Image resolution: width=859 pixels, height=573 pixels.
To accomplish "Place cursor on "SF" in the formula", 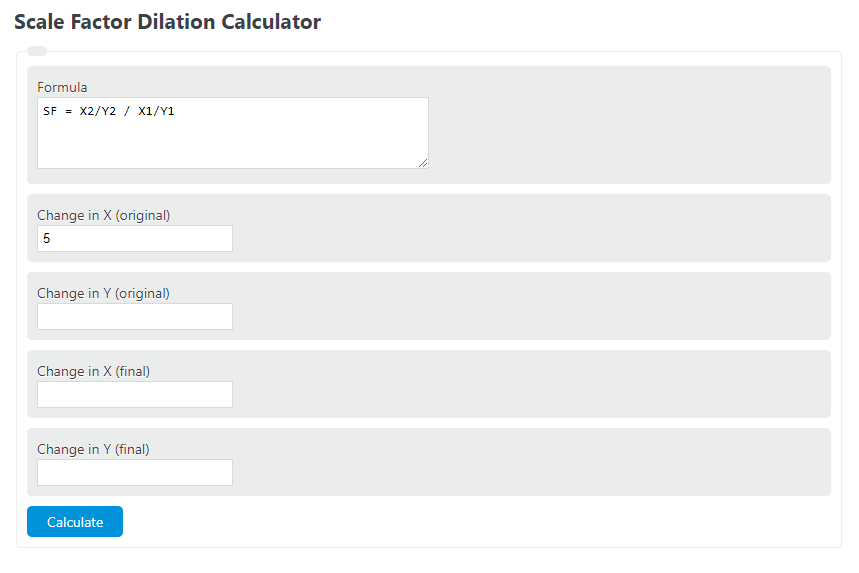I will tap(50, 111).
